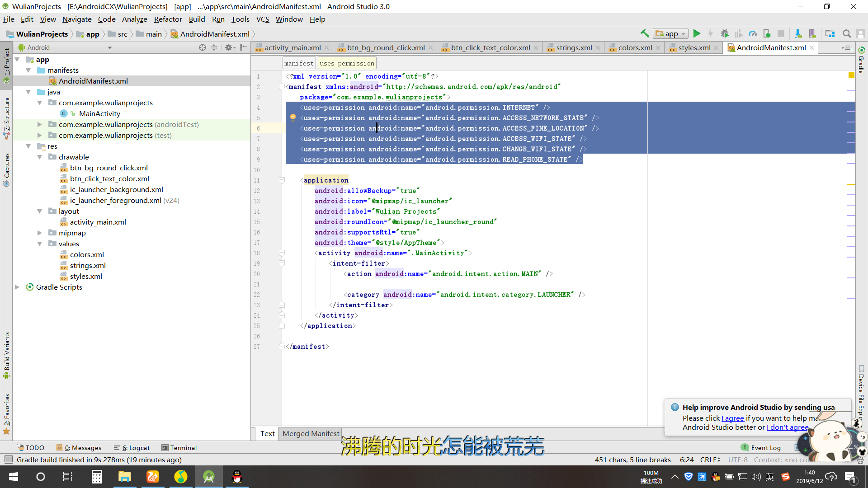Viewport: 868px width, 488px height.
Task: Collapse the manifest tag fold on line 2
Action: click(x=282, y=87)
